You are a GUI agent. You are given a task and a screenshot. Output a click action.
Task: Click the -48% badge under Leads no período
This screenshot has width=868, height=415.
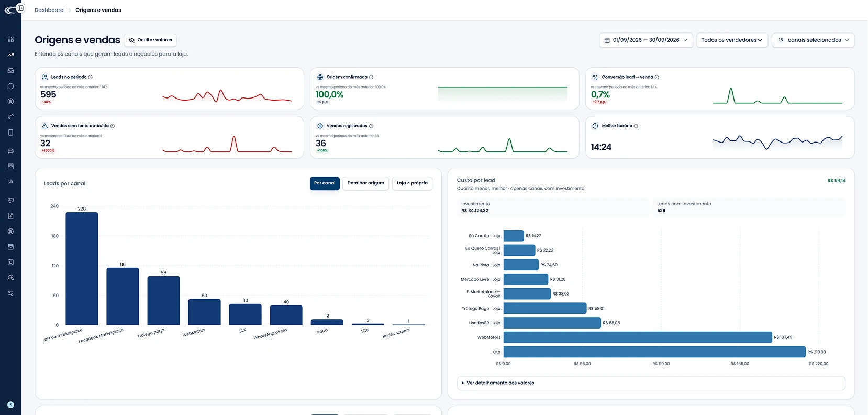point(47,102)
